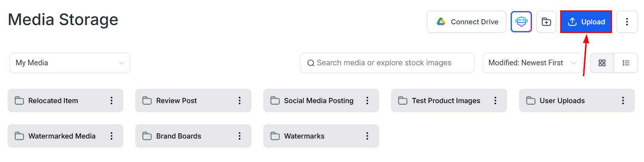Open the Brand Boards folder
Viewport: 644px width, 162px height.
point(179,136)
